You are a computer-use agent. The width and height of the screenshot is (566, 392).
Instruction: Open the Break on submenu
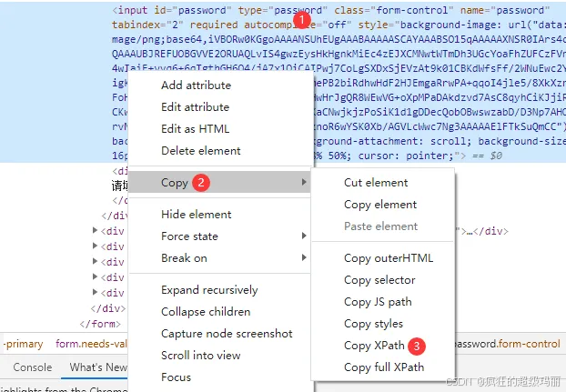pos(219,258)
